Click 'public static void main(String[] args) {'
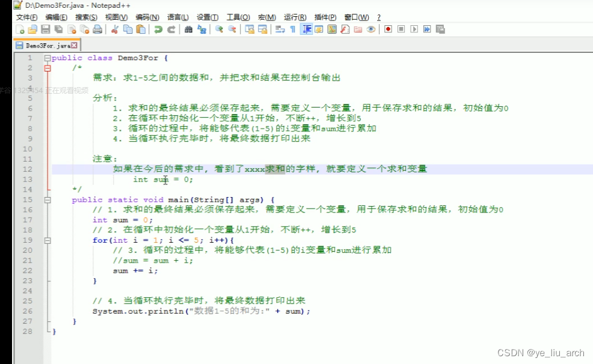593x364 pixels. click(x=173, y=200)
